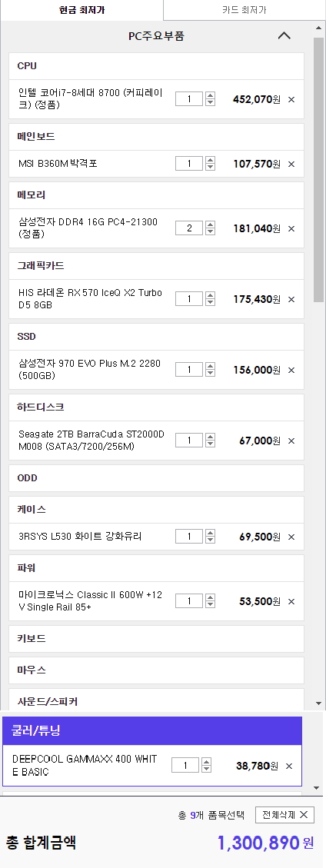Edit the SSD quantity input field
Screen dimensions: 326x868
pyautogui.click(x=189, y=370)
